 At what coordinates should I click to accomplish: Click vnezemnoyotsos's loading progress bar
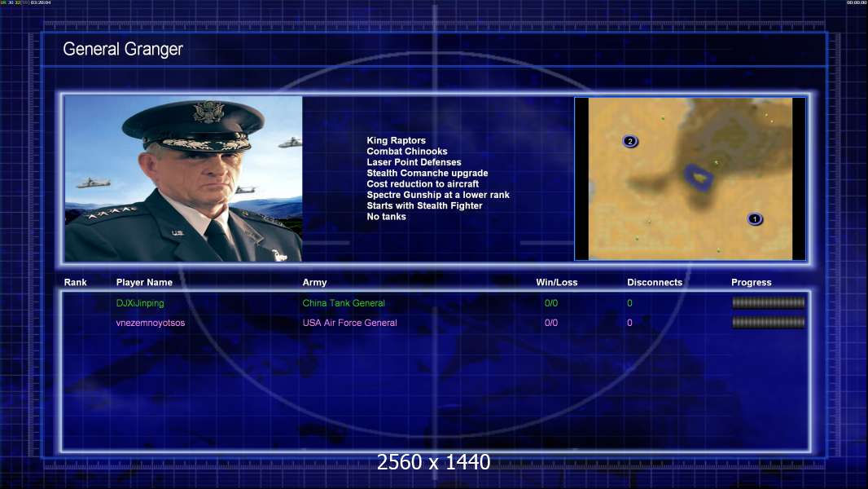point(769,322)
